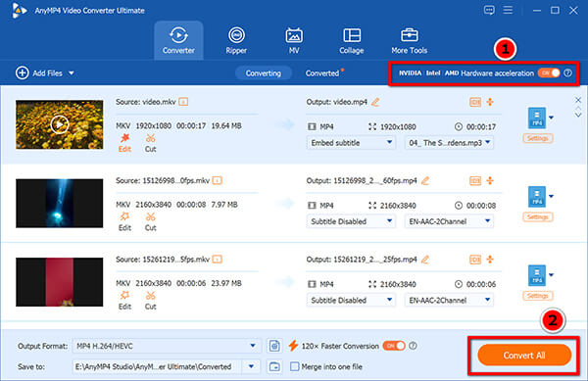Click the Convert All button
Image resolution: width=588 pixels, height=381 pixels.
tap(524, 356)
